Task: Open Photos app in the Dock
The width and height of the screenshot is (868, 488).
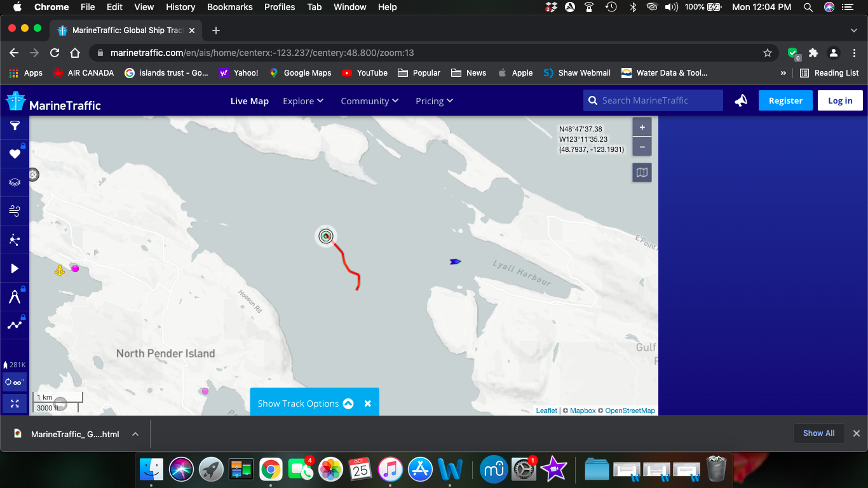Action: pyautogui.click(x=330, y=470)
